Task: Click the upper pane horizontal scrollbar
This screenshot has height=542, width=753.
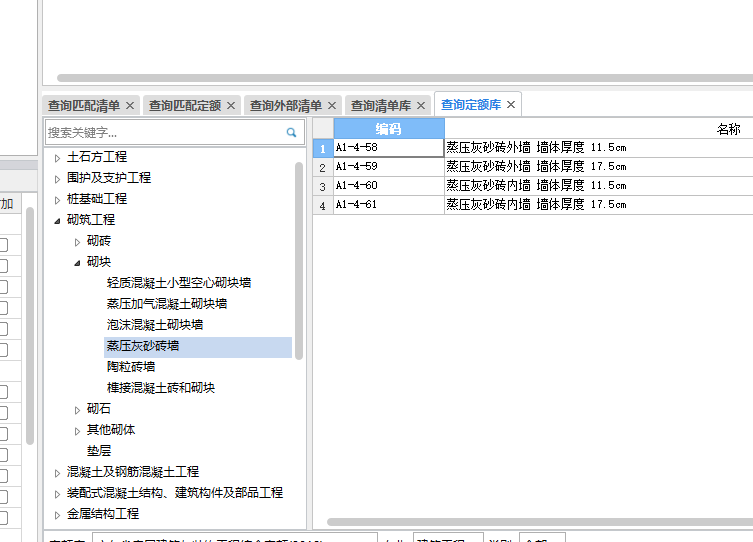Action: coord(405,78)
